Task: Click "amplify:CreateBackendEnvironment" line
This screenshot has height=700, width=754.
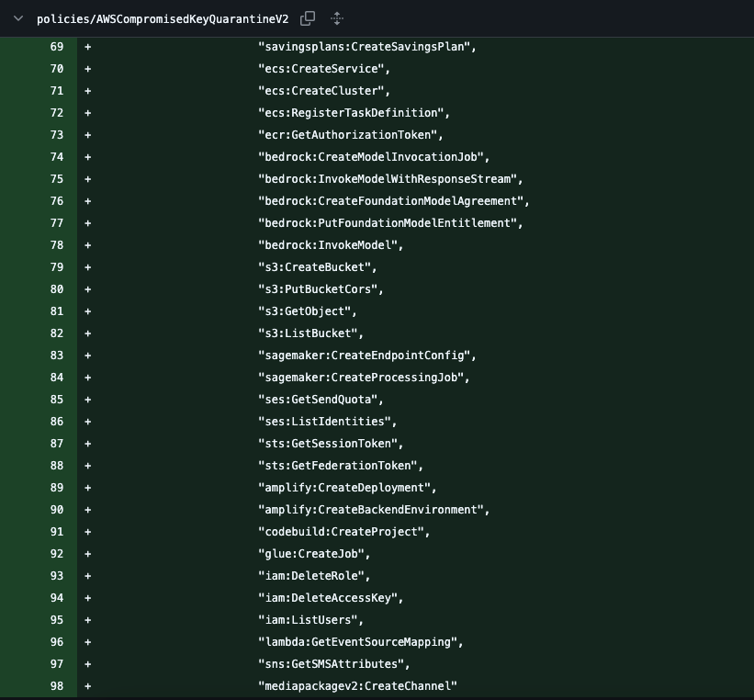Action: [x=374, y=510]
